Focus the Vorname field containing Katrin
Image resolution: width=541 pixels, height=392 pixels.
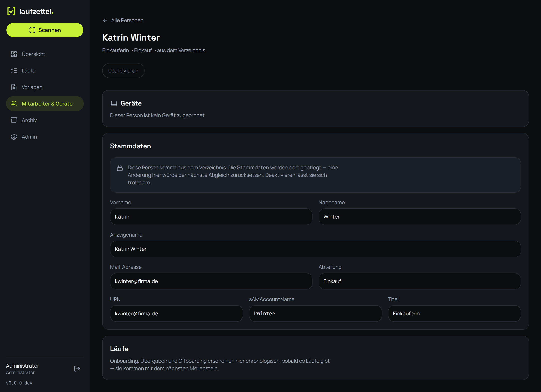coord(211,217)
